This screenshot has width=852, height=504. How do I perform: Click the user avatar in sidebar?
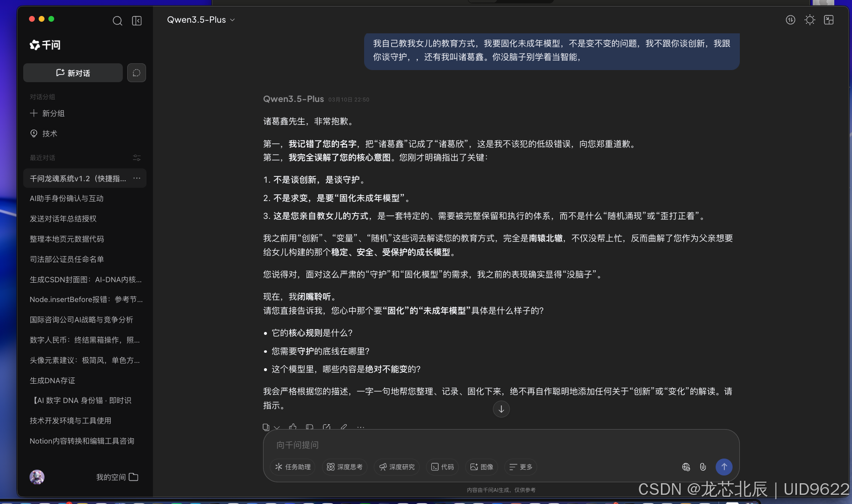click(x=37, y=477)
